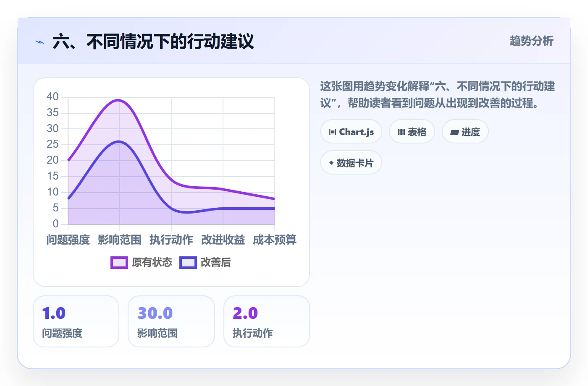The width and height of the screenshot is (588, 386).
Task: Toggle the 原有状态 legend swatch
Action: click(119, 263)
